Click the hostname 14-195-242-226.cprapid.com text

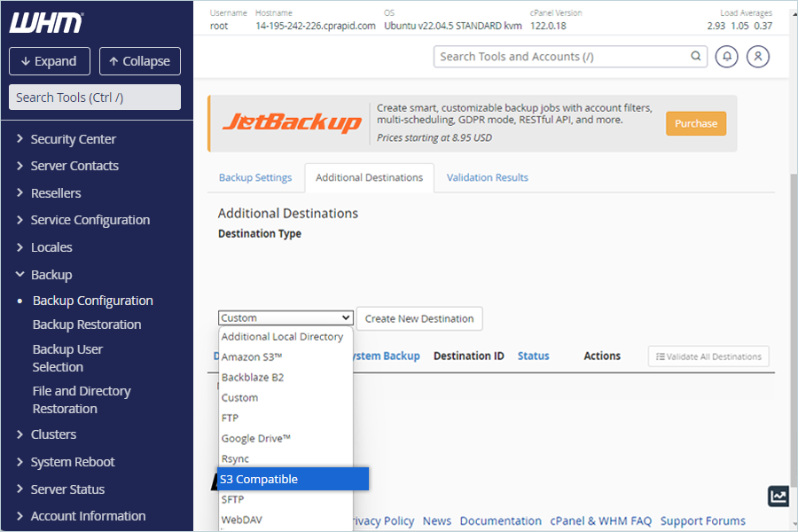(316, 26)
